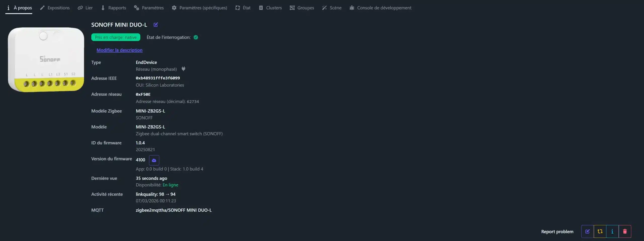Screen dimensions: 644x241
Task: Click the Modifier la description link
Action: 119,50
